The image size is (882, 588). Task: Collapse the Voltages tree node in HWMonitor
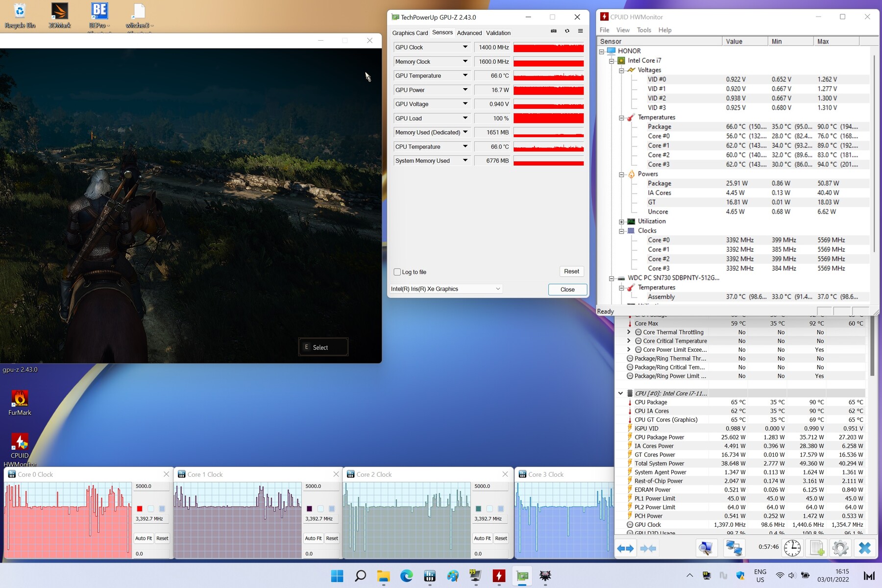tap(621, 70)
